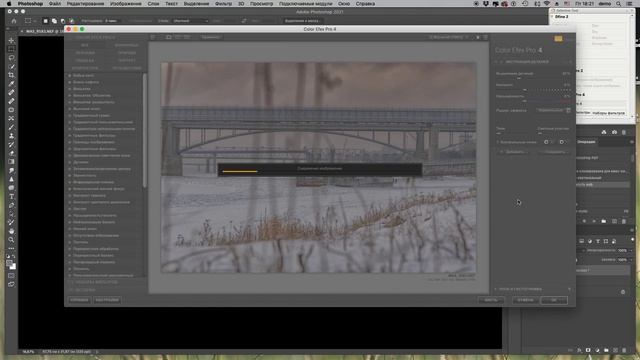This screenshot has width=640, height=360.
Task: Click the Home icon in Photoshop options bar
Action: pyautogui.click(x=14, y=21)
